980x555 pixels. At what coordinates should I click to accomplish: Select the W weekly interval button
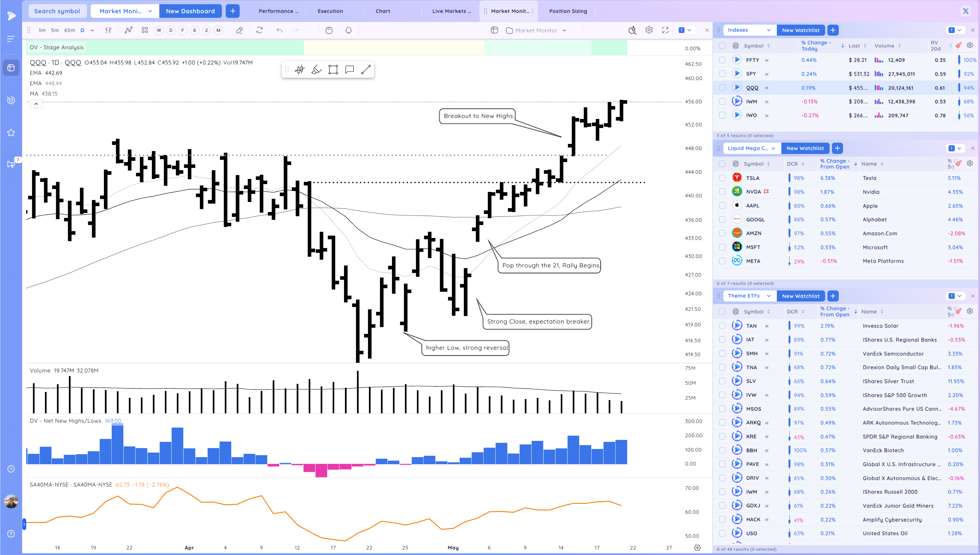159,30
